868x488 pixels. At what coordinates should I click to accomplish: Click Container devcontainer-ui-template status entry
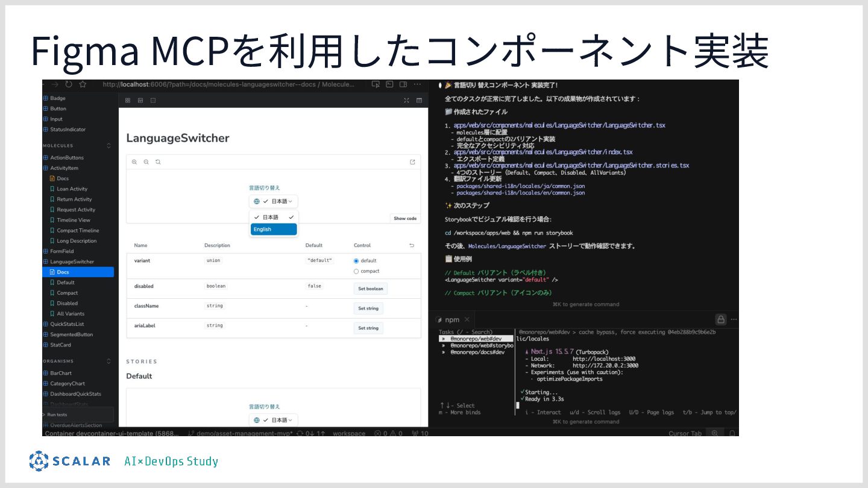(x=112, y=433)
